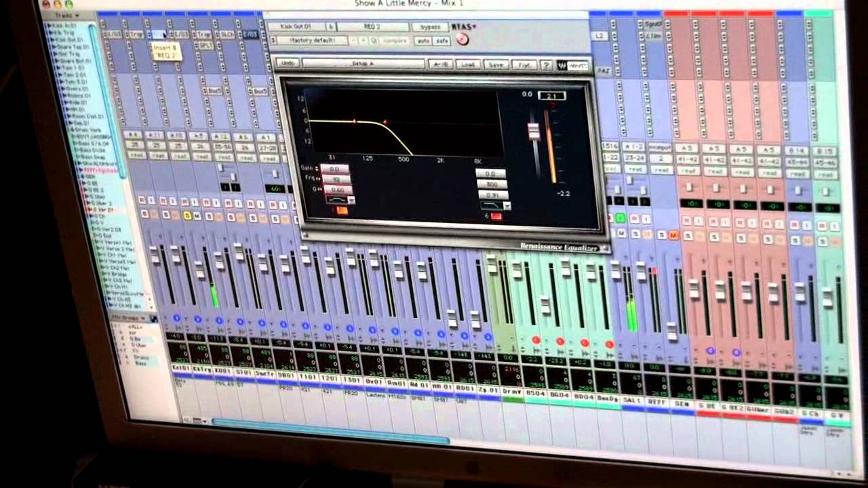Enable plug-in automation safe
868x488 pixels.
tap(442, 41)
